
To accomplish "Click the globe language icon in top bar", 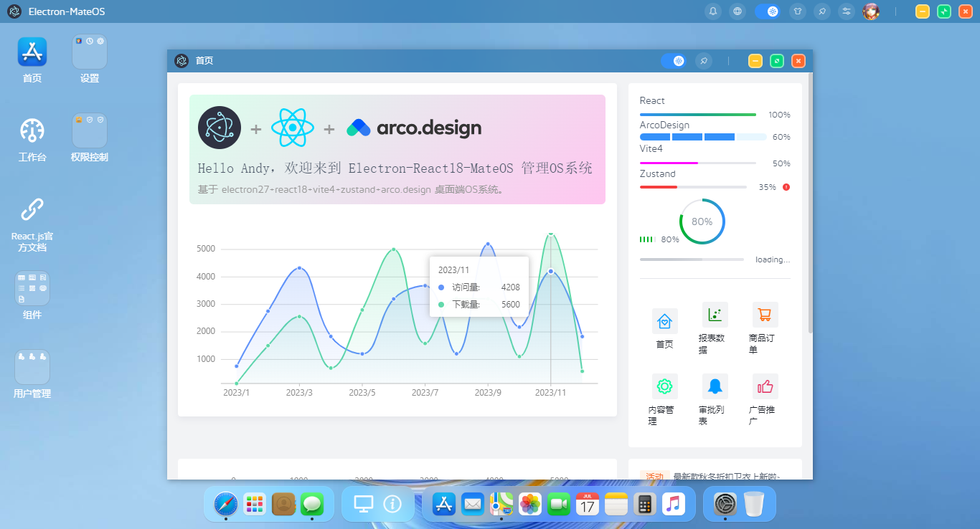I will point(737,11).
